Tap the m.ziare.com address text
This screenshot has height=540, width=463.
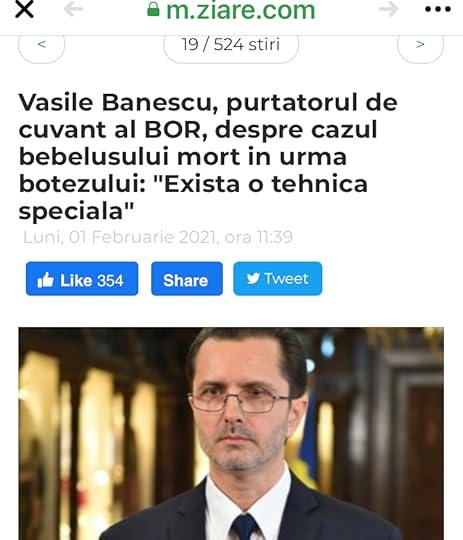(240, 10)
